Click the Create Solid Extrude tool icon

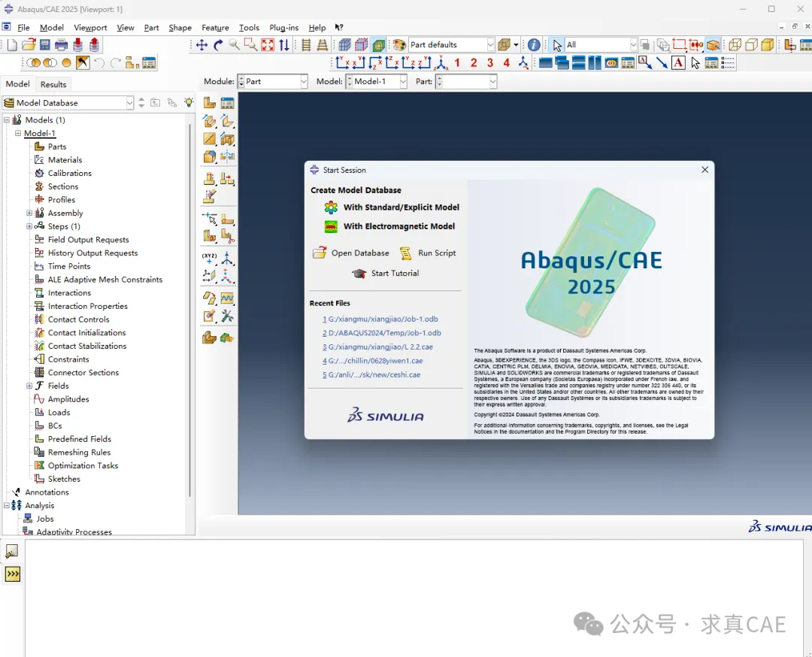(x=209, y=121)
